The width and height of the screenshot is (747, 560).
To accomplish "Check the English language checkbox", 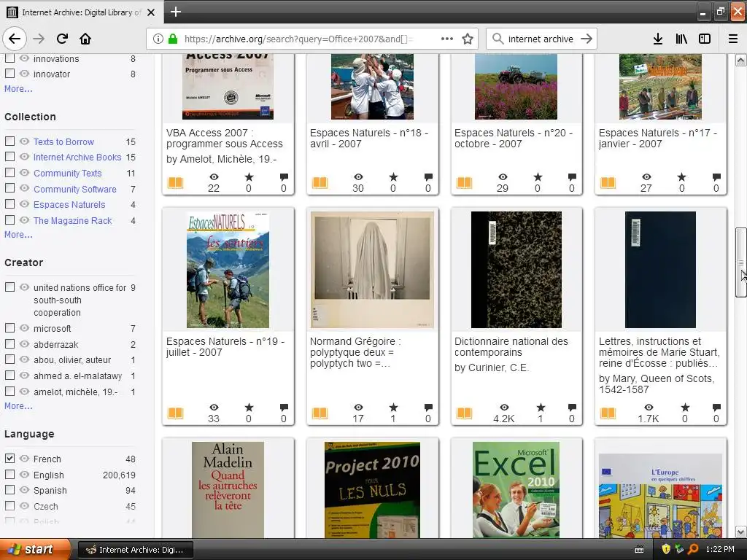I will tap(9, 474).
